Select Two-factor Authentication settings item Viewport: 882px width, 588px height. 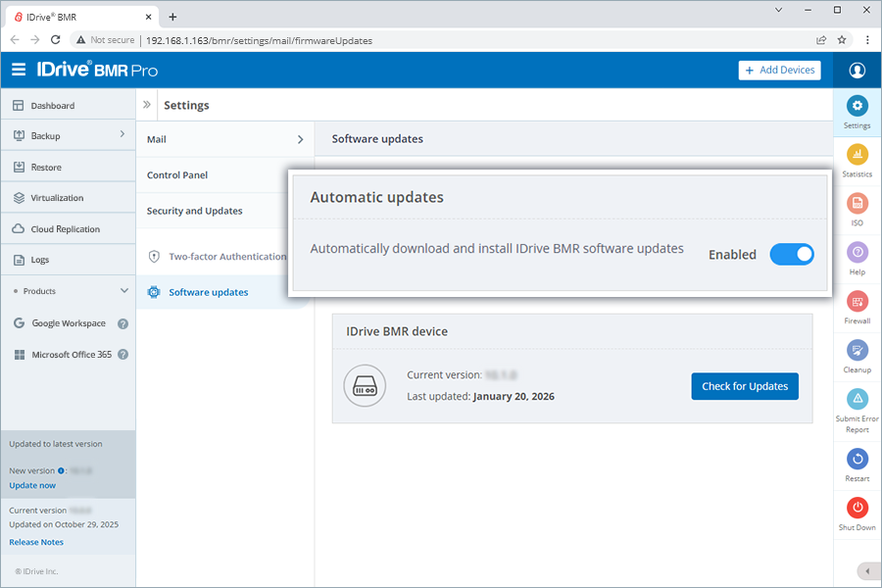coord(226,257)
